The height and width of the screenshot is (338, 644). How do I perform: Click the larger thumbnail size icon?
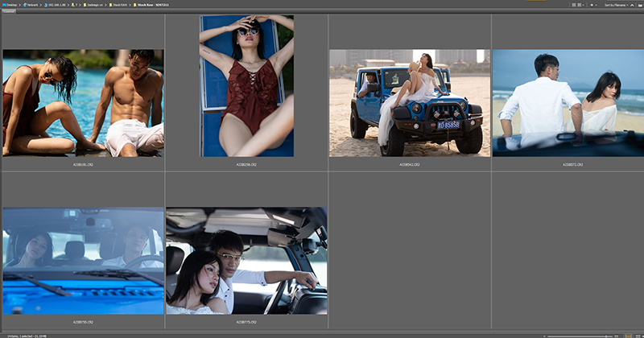click(x=617, y=336)
